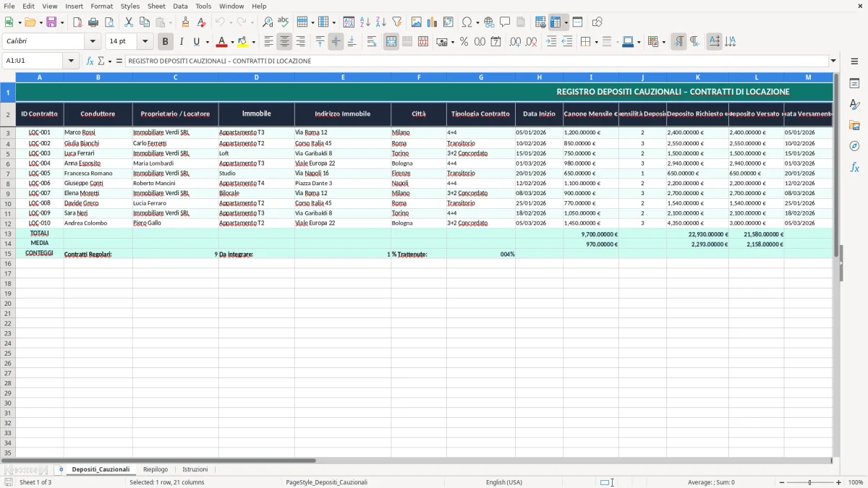The image size is (868, 488).
Task: Open the Data menu
Action: click(180, 6)
